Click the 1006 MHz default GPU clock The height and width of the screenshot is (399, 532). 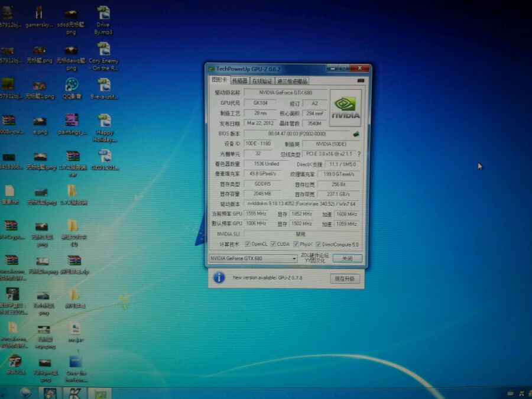(x=255, y=223)
